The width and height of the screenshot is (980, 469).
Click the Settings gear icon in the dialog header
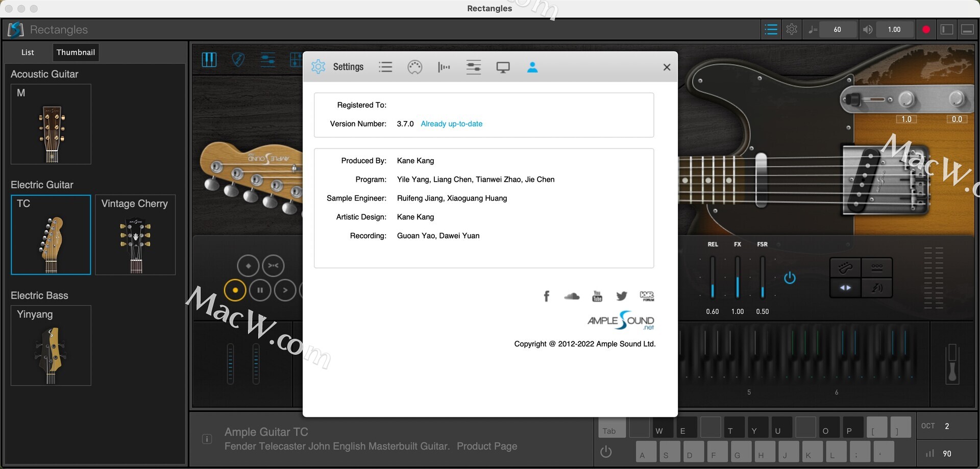click(318, 67)
